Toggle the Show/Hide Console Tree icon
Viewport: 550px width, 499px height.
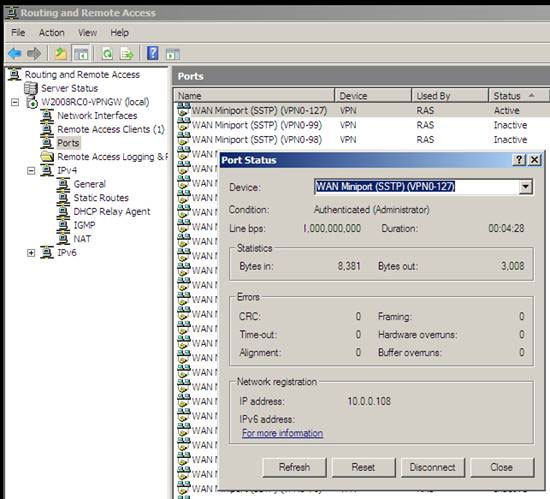pos(81,54)
